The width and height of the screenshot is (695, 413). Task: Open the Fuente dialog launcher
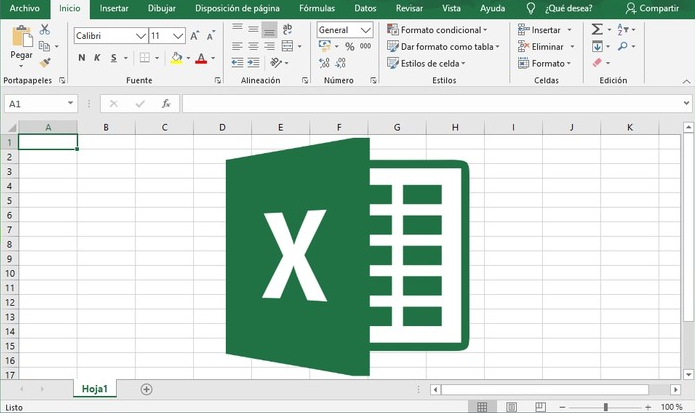[218, 80]
